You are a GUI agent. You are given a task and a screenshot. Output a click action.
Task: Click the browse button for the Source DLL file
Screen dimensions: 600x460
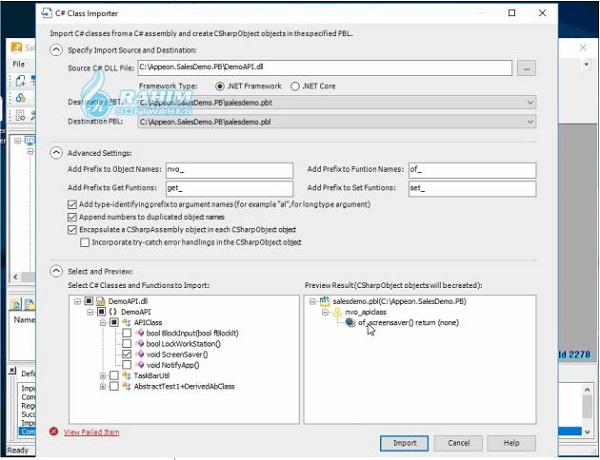526,68
